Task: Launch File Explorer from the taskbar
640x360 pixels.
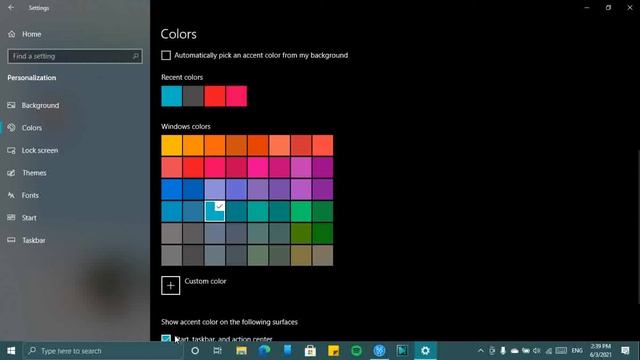Action: 241,351
